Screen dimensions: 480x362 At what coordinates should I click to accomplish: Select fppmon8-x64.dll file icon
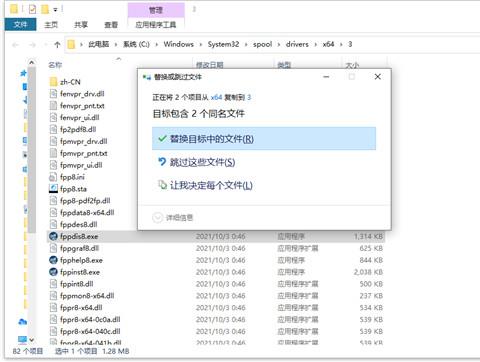click(53, 296)
